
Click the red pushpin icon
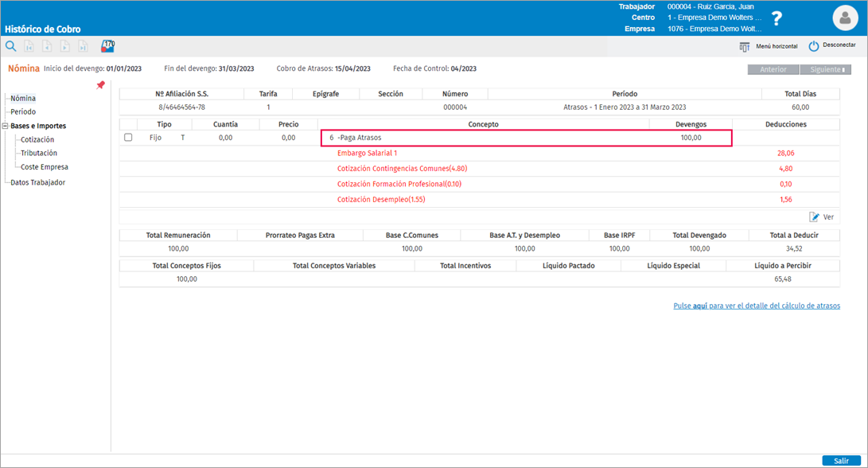(100, 84)
